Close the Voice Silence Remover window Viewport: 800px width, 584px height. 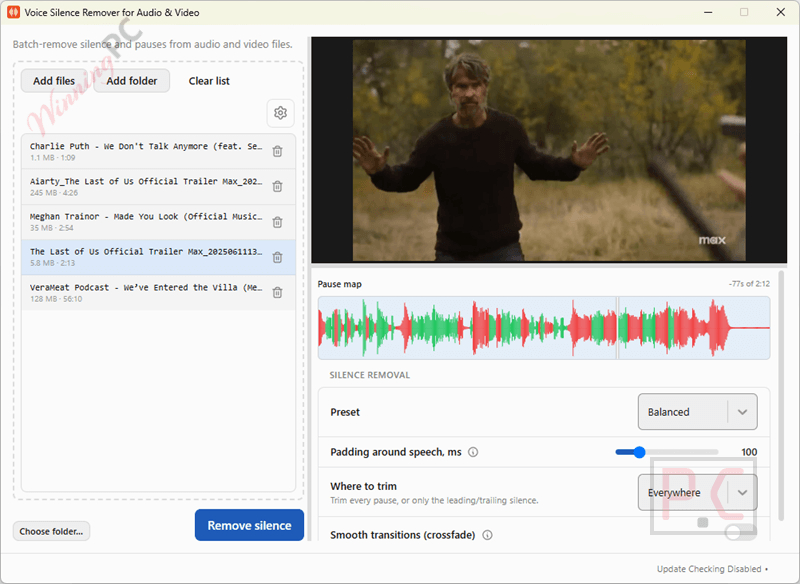point(781,12)
